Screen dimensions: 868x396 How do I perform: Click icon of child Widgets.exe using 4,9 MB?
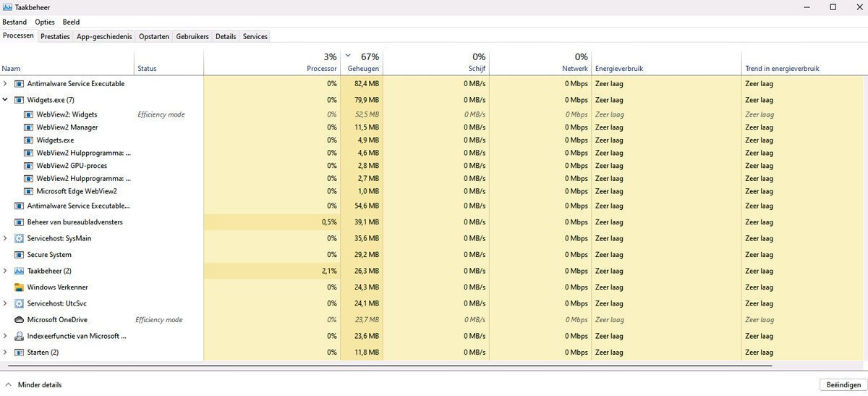pos(29,140)
